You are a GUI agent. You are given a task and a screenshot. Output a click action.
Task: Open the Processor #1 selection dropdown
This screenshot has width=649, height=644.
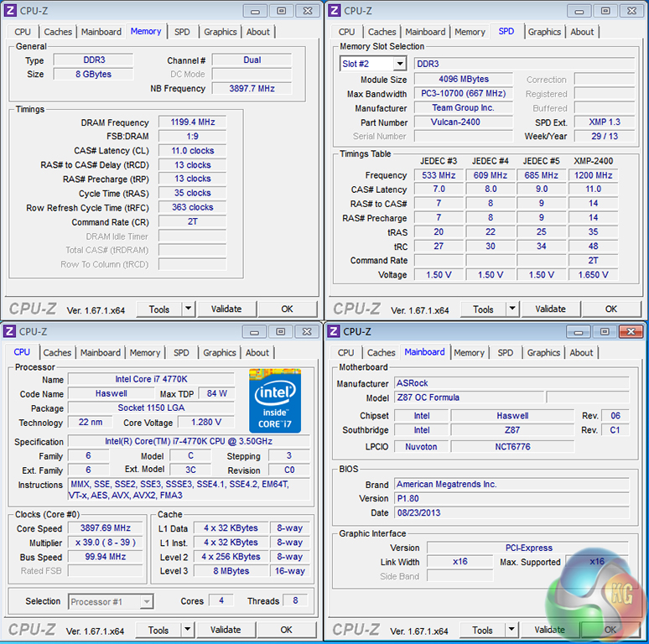pos(146,601)
